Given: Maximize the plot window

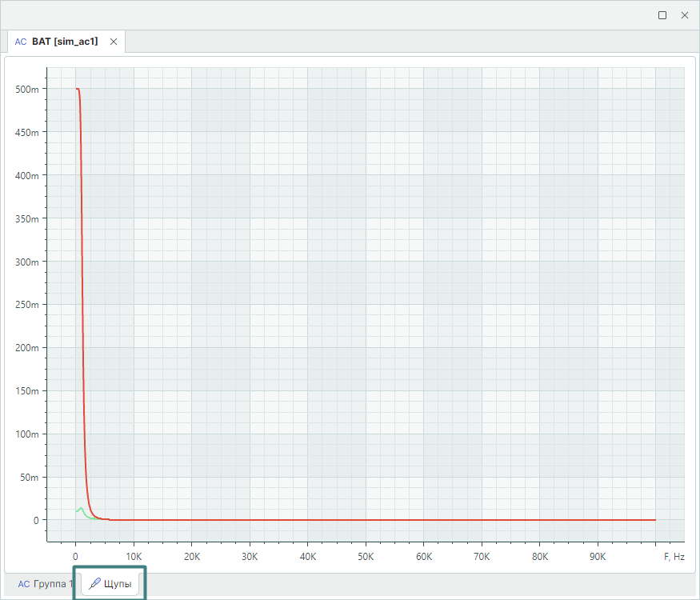Looking at the screenshot, I should [x=662, y=15].
